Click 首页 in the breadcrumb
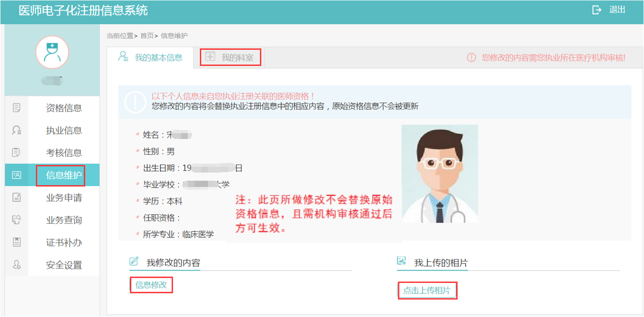Image resolution: width=644 pixels, height=317 pixels. pyautogui.click(x=147, y=35)
